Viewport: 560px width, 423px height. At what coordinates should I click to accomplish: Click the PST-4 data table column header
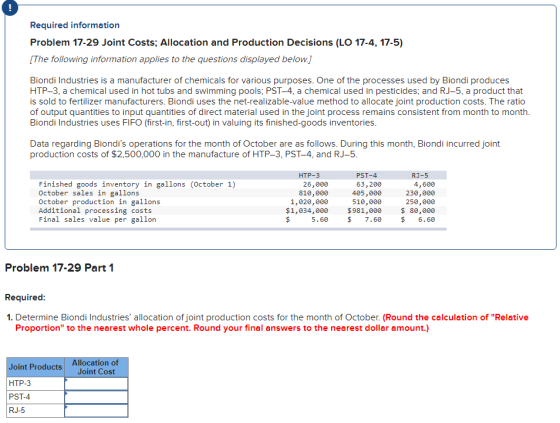pos(366,175)
